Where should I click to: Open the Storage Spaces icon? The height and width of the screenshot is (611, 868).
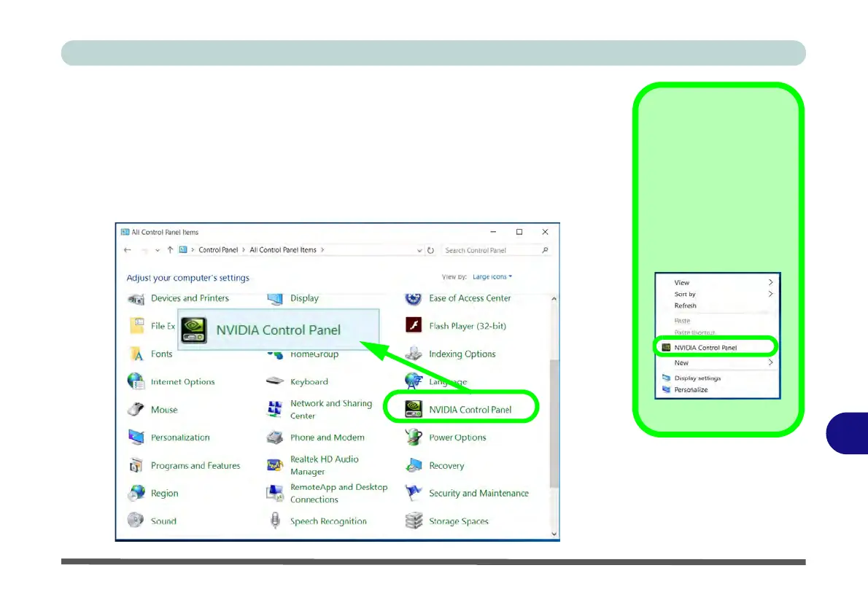click(414, 521)
